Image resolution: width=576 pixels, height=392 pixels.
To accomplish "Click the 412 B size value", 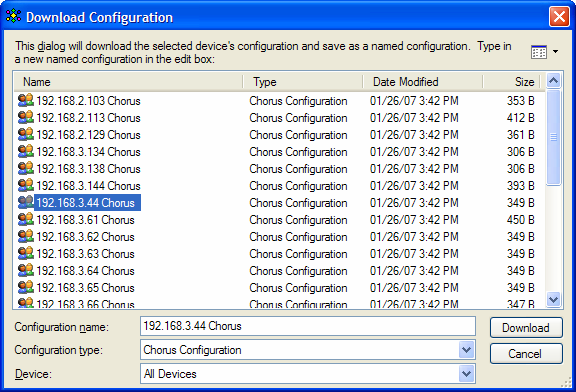I will [x=521, y=118].
